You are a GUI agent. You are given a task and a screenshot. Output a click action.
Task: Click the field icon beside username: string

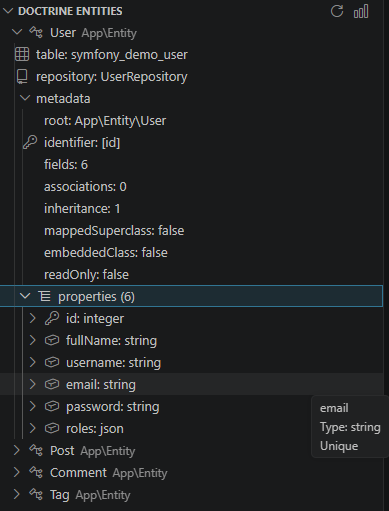point(52,362)
